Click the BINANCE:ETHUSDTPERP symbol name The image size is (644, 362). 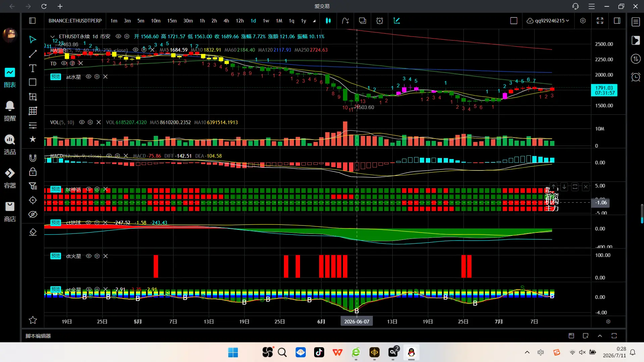75,21
